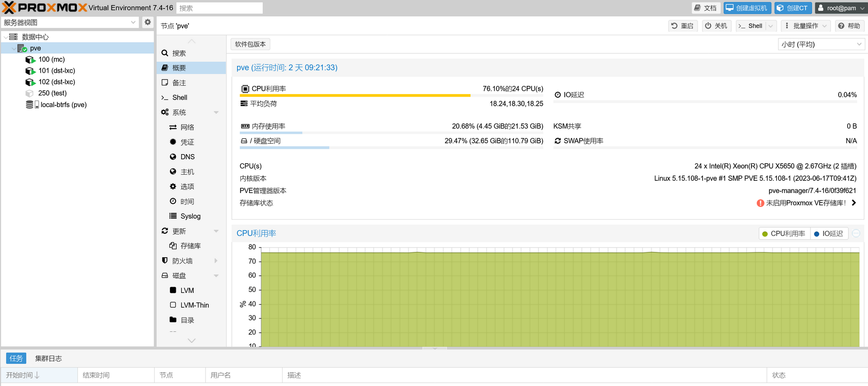Viewport: 868px width, 386px height.
Task: Click disk space progress bar
Action: pyautogui.click(x=392, y=148)
